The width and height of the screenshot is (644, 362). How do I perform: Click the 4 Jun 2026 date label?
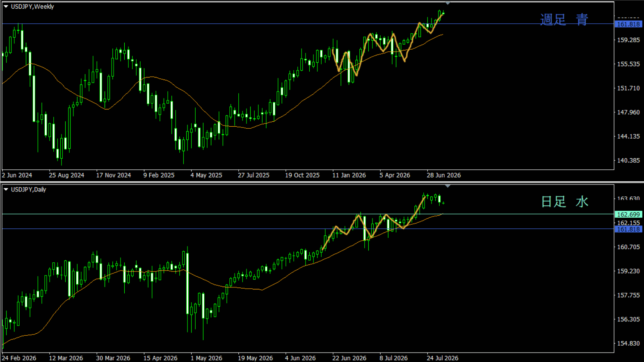click(300, 358)
